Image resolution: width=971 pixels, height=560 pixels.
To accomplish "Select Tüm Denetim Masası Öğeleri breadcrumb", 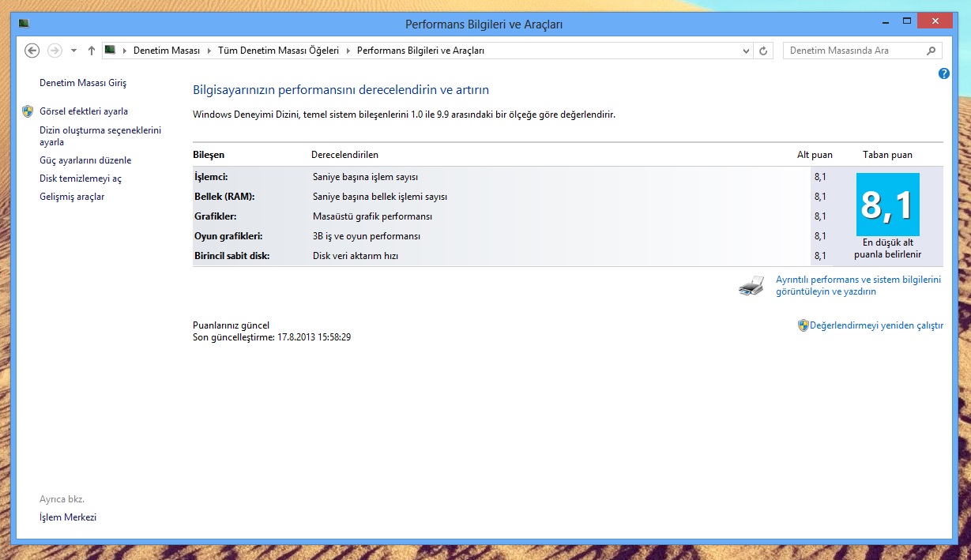I will (278, 51).
